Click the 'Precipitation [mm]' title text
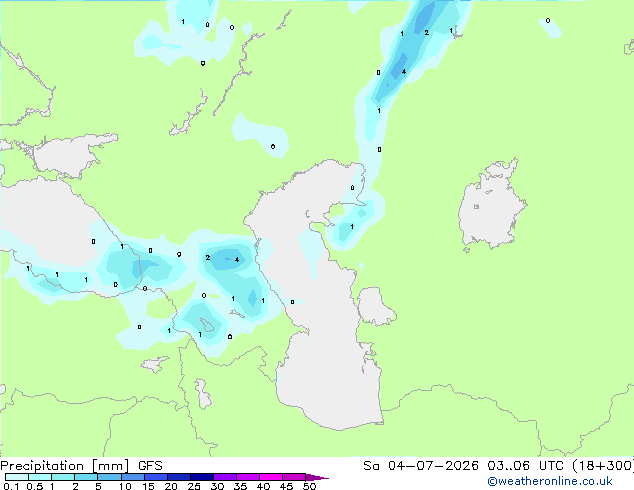The height and width of the screenshot is (490, 634). 64,466
